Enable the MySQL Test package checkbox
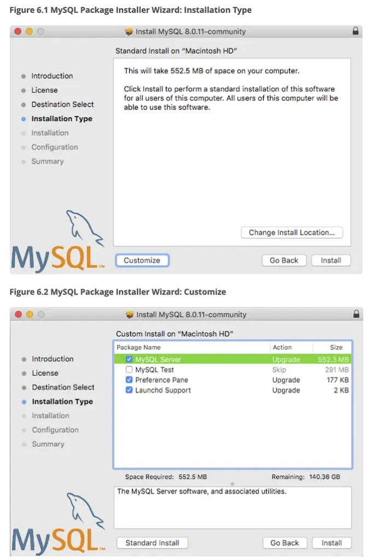This screenshot has width=392, height=560. [x=129, y=370]
